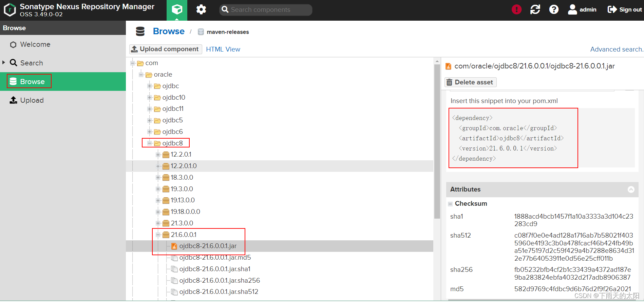Viewport: 644px width, 302px height.
Task: Click the admin user icon
Action: tap(572, 9)
